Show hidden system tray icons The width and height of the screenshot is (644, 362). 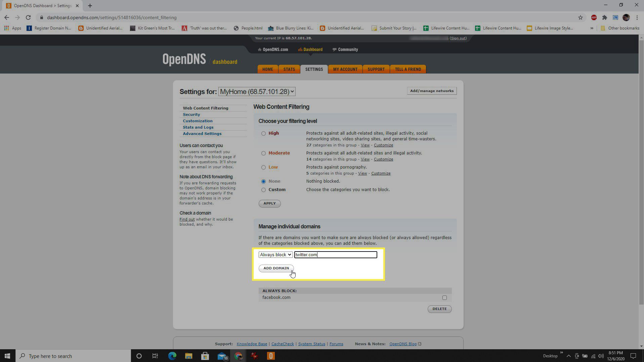click(x=568, y=356)
